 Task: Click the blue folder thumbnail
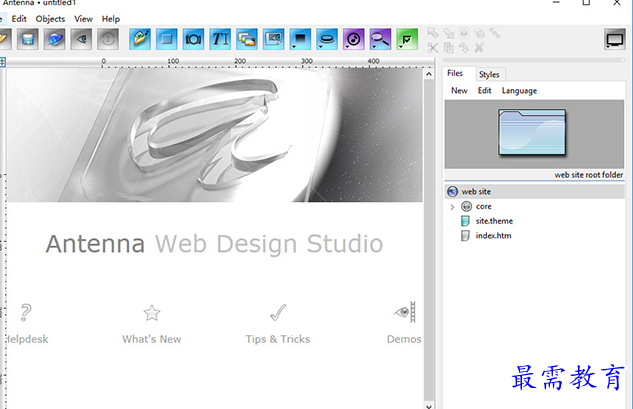(x=532, y=132)
